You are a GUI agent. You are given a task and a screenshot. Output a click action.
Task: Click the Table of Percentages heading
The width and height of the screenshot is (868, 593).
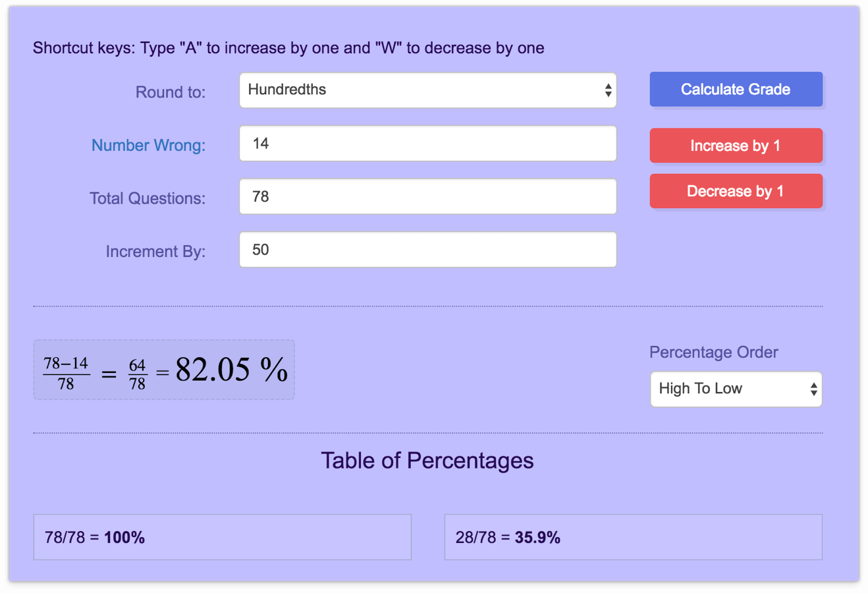427,461
